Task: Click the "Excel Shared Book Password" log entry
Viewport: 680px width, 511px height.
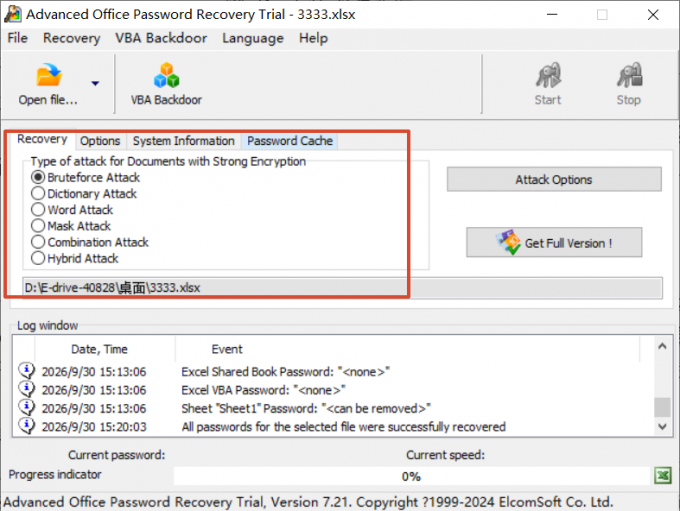Action: coord(285,372)
